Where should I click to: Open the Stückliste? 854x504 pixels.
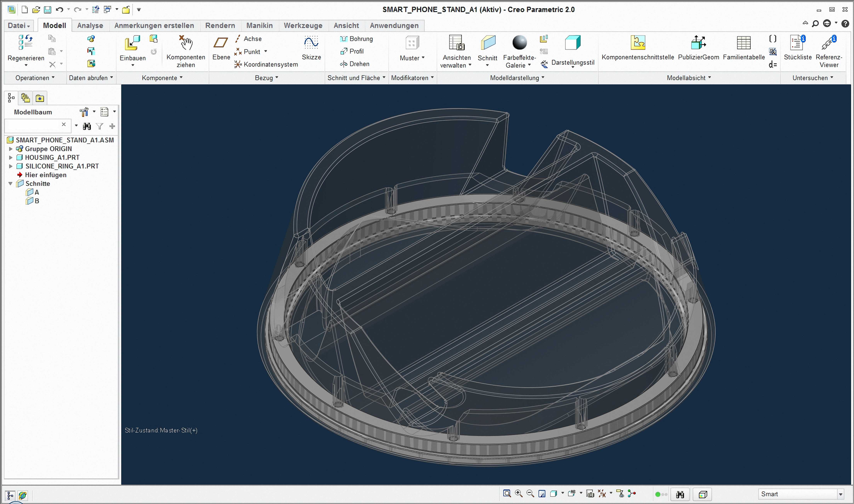(x=798, y=48)
